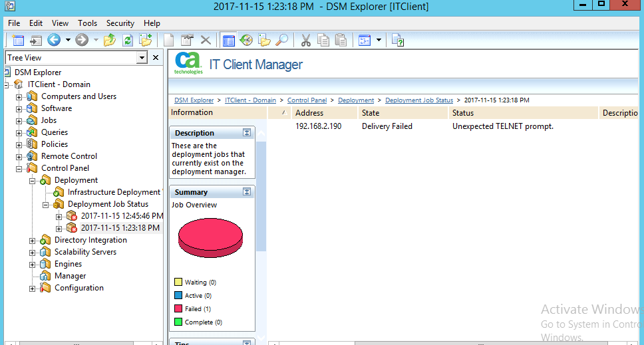The image size is (644, 345).
Task: Click the Delete X toolbar icon
Action: (206, 40)
